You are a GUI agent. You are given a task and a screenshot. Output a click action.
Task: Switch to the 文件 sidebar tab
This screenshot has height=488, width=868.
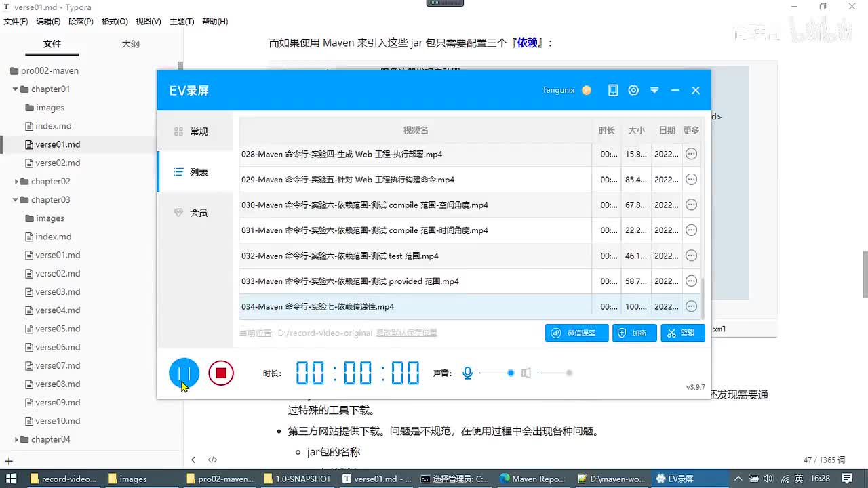[52, 44]
